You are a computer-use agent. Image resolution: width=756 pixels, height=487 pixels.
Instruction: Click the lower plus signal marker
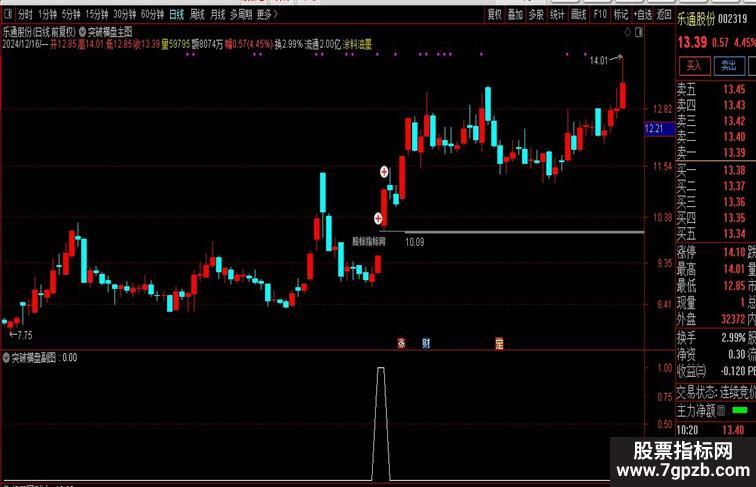[378, 218]
